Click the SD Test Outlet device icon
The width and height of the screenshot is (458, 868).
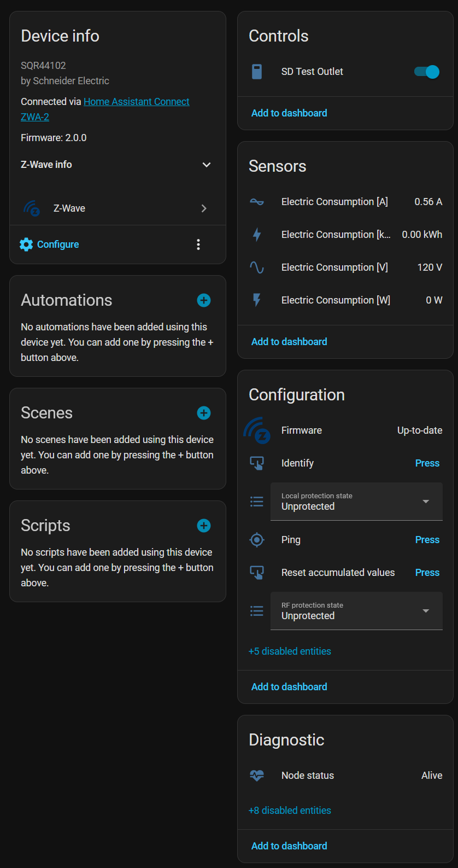[x=257, y=72]
